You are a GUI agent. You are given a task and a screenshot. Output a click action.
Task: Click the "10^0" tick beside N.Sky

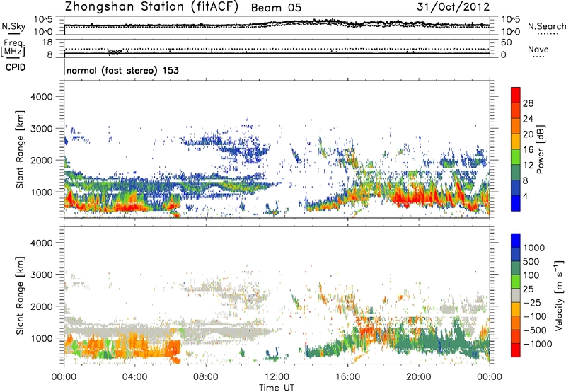[x=43, y=32]
